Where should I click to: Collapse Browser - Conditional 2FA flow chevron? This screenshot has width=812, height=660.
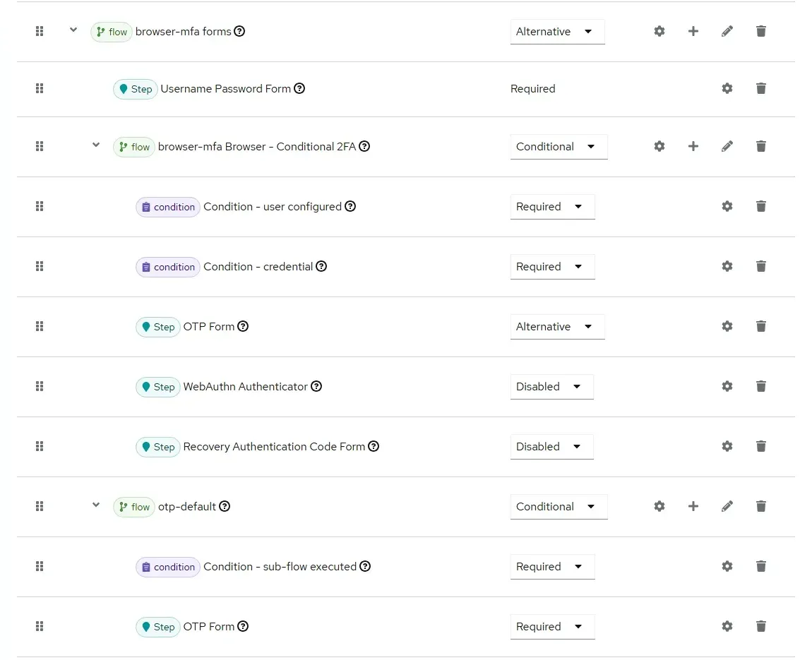[x=96, y=145]
